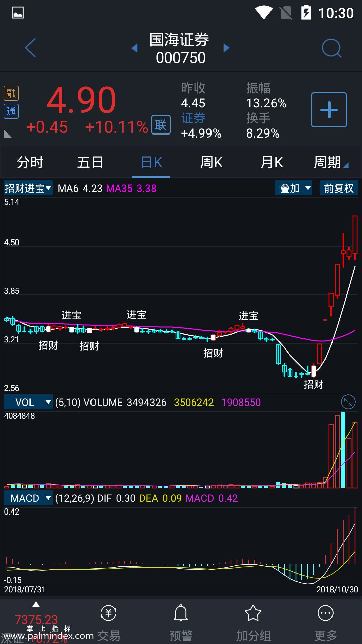Expand index ticker up arrow
This screenshot has width=362, height=644.
[x=36, y=605]
